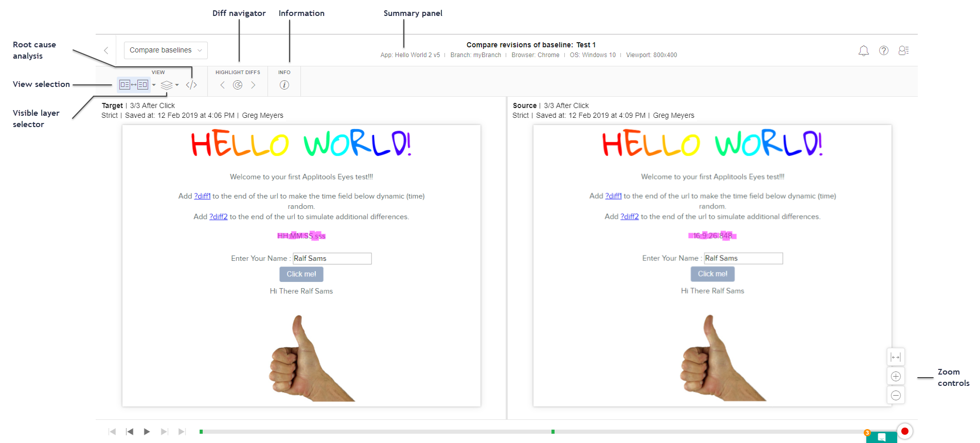Fit image to width zoom control
Screen dimensions: 980x443
[896, 357]
